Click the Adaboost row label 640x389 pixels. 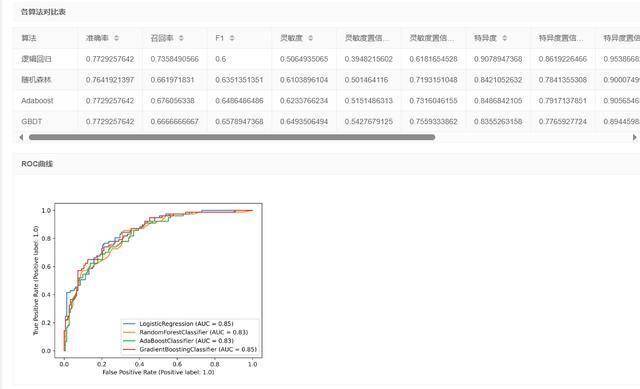pyautogui.click(x=37, y=101)
